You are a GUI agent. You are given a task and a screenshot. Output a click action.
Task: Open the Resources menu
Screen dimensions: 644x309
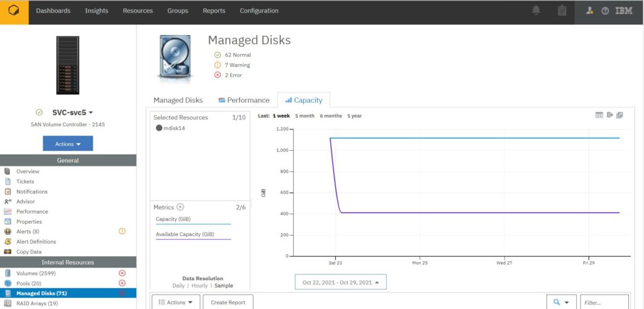[138, 11]
